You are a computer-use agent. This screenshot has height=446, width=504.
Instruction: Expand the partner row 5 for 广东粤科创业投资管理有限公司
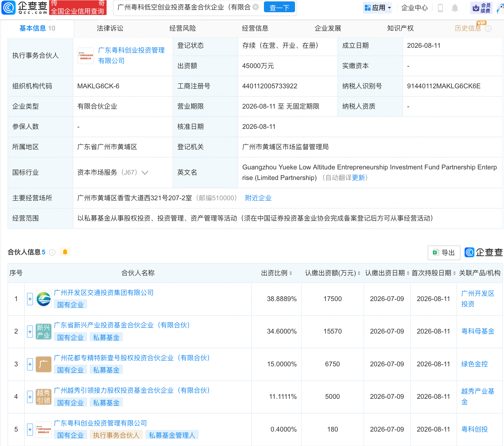tap(30, 430)
